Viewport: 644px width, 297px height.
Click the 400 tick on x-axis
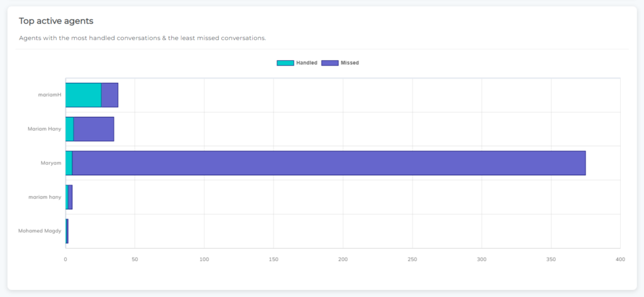[620, 260]
